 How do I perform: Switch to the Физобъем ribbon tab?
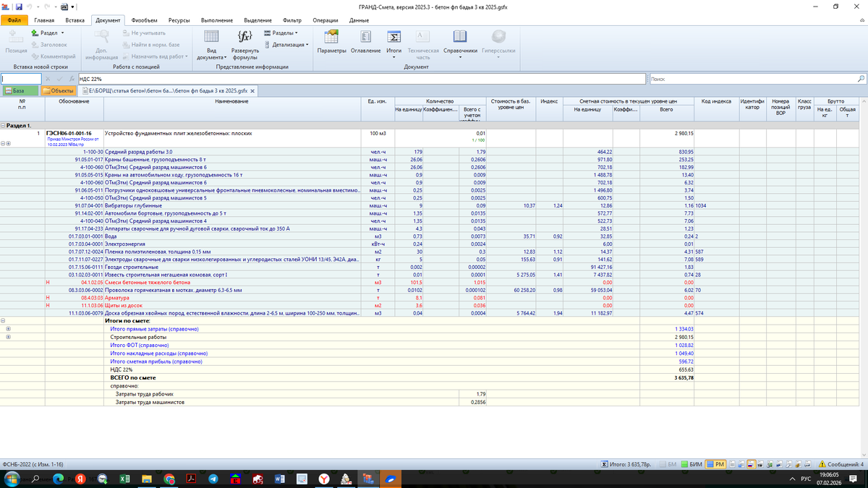(145, 21)
